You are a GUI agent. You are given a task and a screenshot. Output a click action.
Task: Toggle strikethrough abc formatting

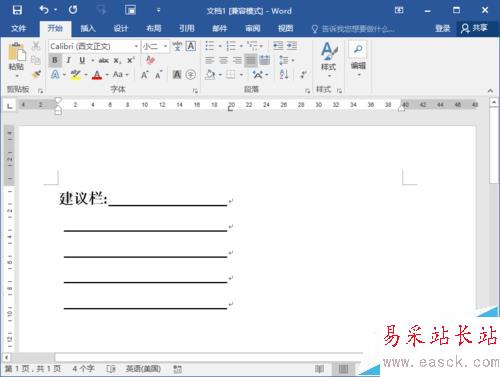point(104,60)
